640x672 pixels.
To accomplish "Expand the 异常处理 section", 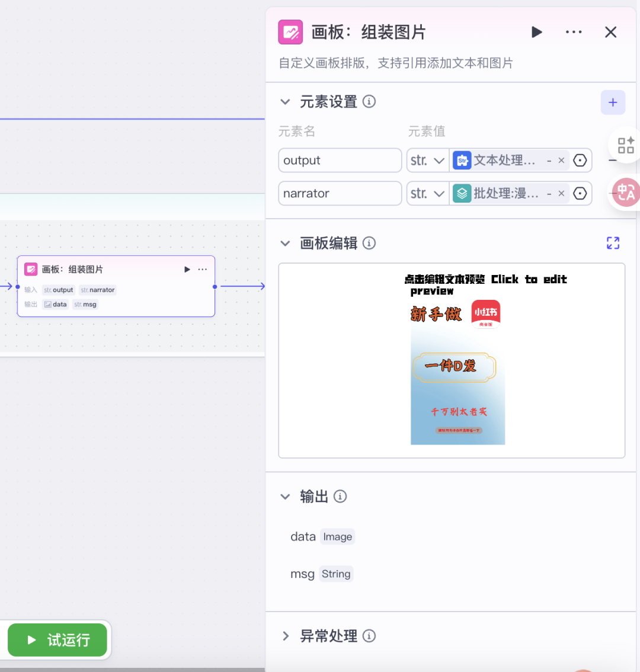I will click(x=285, y=636).
